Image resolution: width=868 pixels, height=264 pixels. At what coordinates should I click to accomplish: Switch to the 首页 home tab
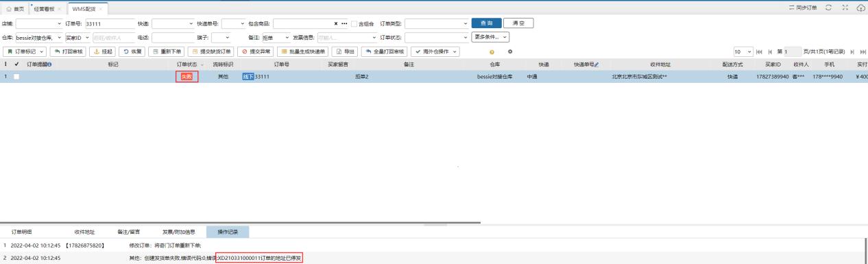coord(15,8)
